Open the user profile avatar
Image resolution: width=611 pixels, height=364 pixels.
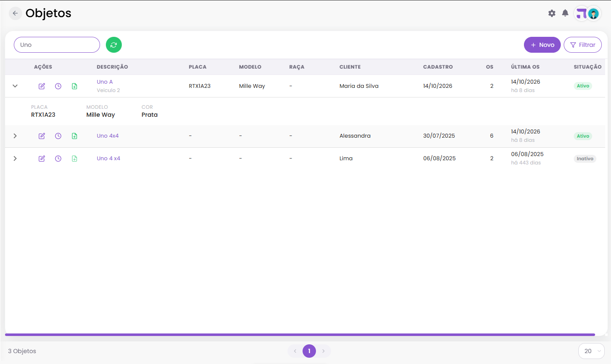593,14
